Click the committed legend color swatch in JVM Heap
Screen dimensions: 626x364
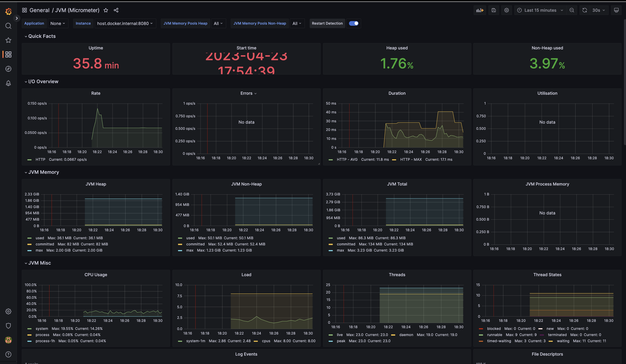(30, 244)
